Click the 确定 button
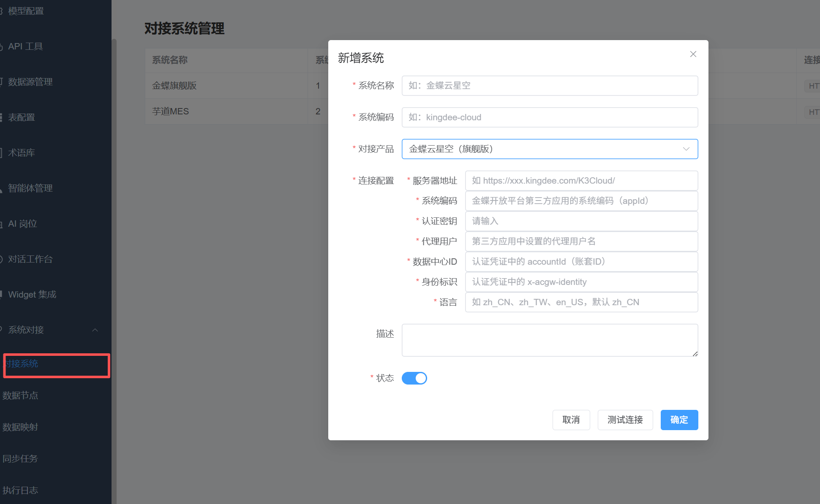 pyautogui.click(x=679, y=420)
